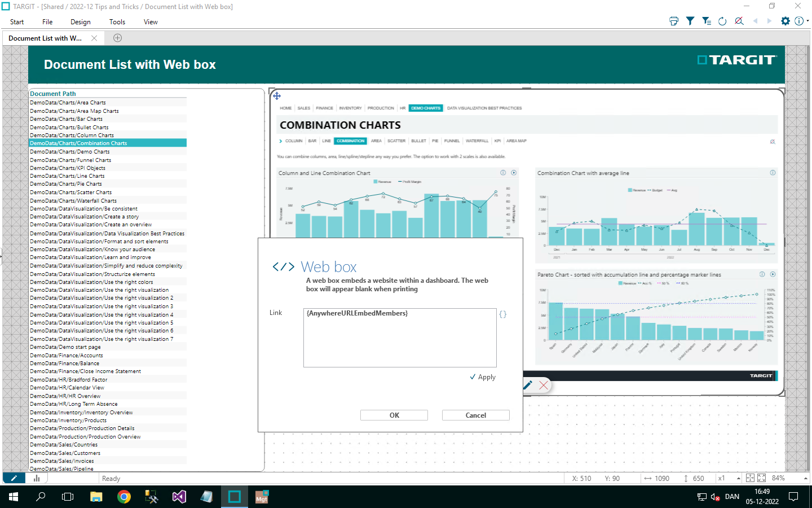The width and height of the screenshot is (812, 508).
Task: Click the full screen icon in status bar
Action: (x=761, y=478)
